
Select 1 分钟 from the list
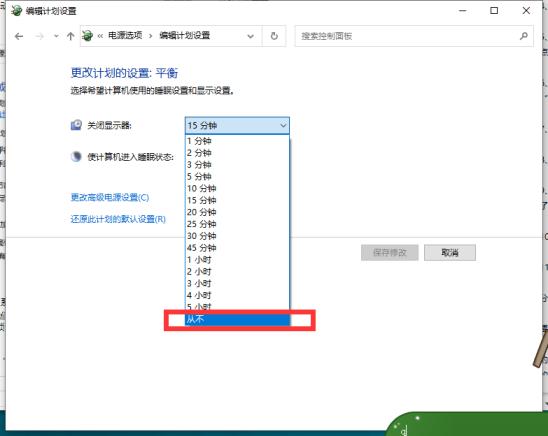tap(237, 141)
